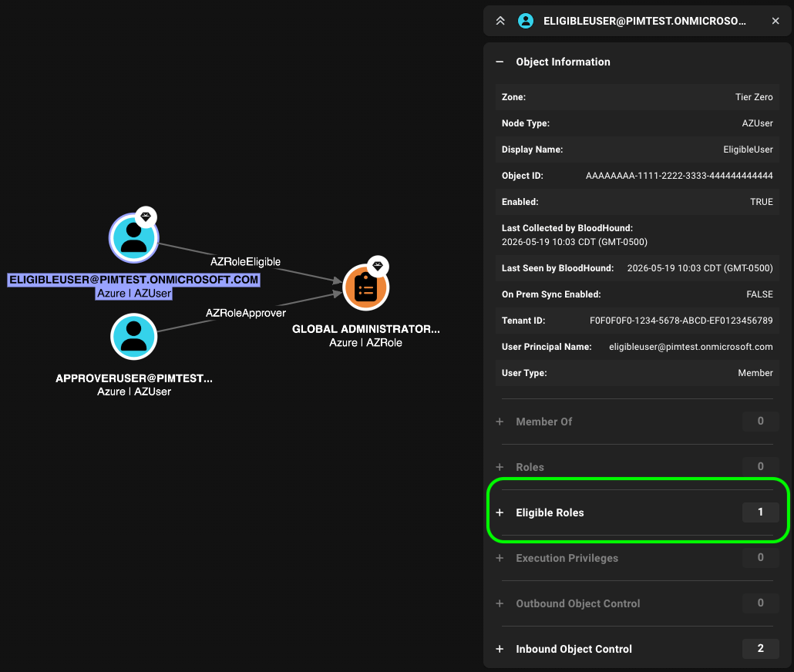Click the Node Type value AZUser

[x=757, y=123]
